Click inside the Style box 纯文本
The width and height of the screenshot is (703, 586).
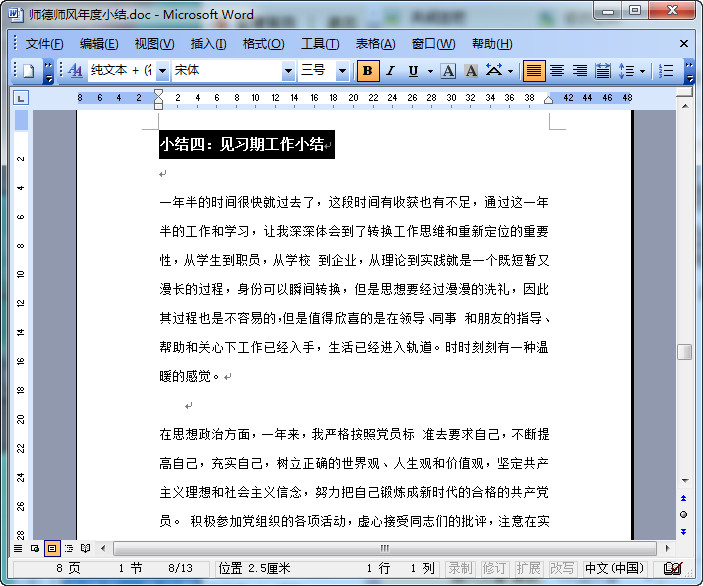(122, 71)
